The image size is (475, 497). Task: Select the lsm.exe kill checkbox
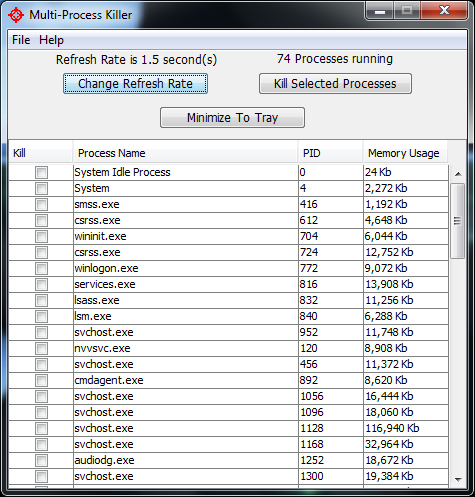click(41, 316)
